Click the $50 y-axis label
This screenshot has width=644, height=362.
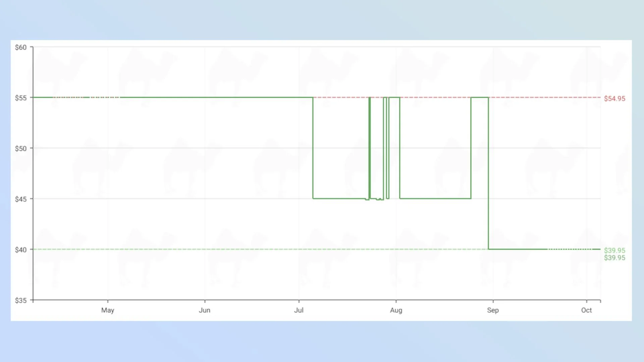21,148
